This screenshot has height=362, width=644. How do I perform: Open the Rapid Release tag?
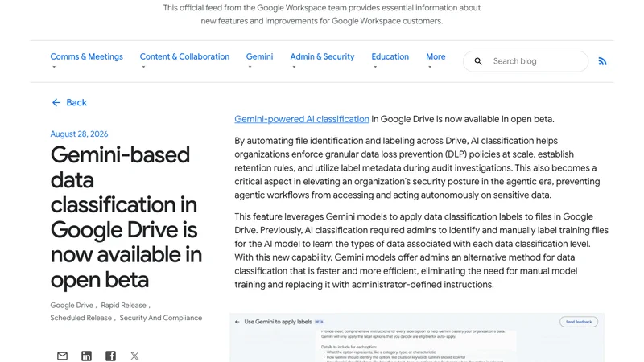point(124,306)
